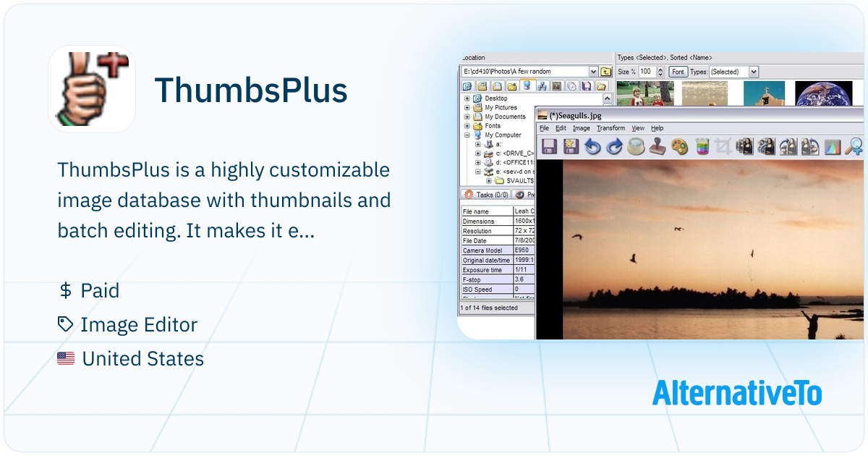Switch to the Tasks (0/0) tab

(x=486, y=195)
